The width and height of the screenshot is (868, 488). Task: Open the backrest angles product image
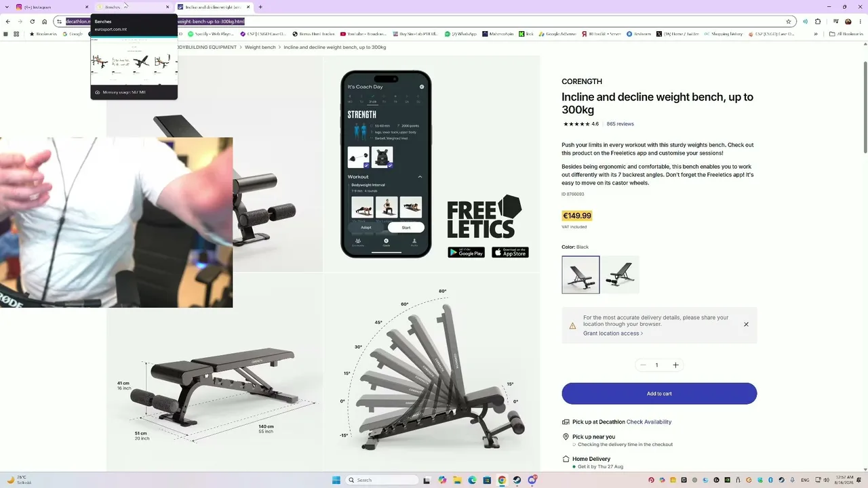pos(432,372)
